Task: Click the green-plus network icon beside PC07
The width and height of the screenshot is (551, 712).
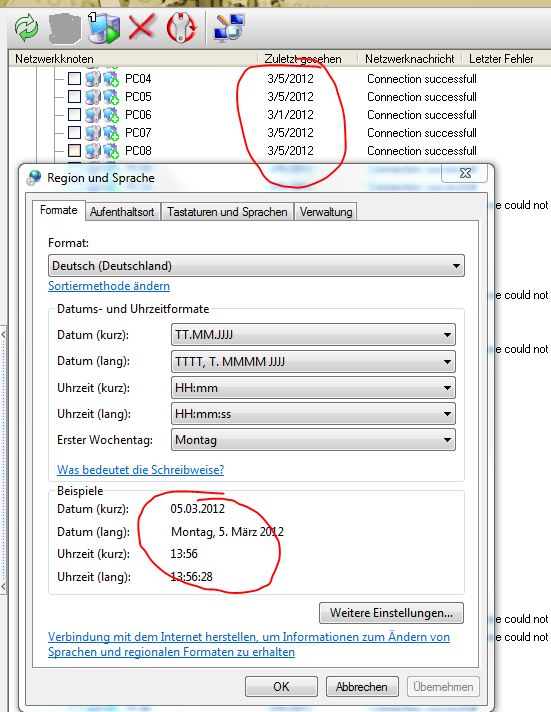Action: click(111, 133)
